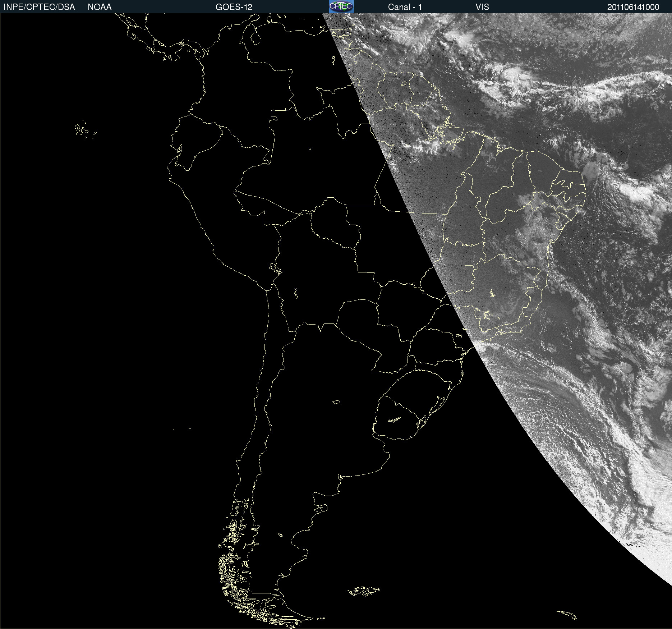
Task: Click the CPTEC logo in header
Action: tap(341, 6)
